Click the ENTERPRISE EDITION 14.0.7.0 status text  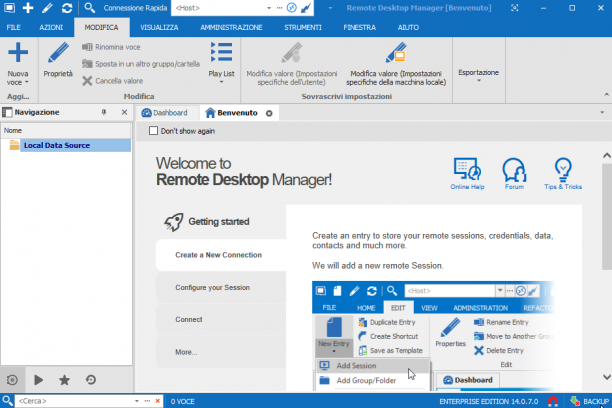coord(488,401)
